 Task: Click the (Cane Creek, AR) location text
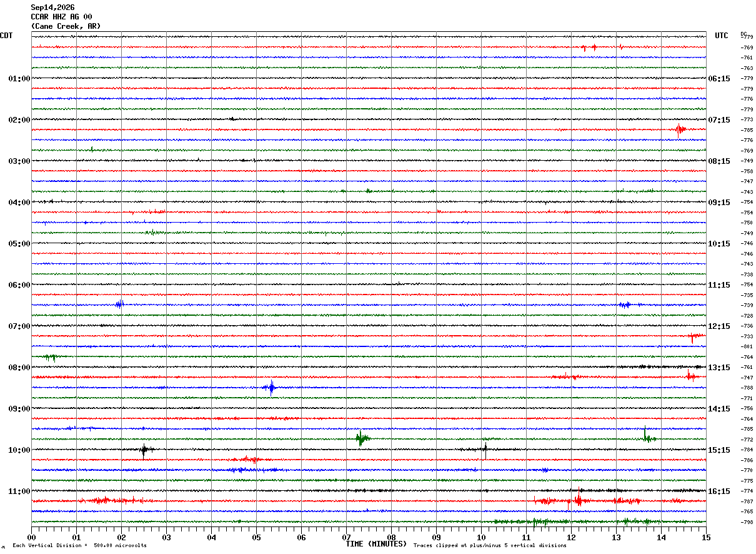(x=66, y=26)
